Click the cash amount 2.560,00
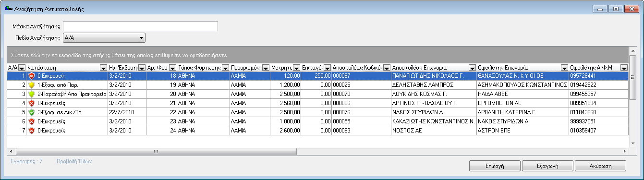Image resolution: width=644 pixels, height=180 pixels. [286, 103]
